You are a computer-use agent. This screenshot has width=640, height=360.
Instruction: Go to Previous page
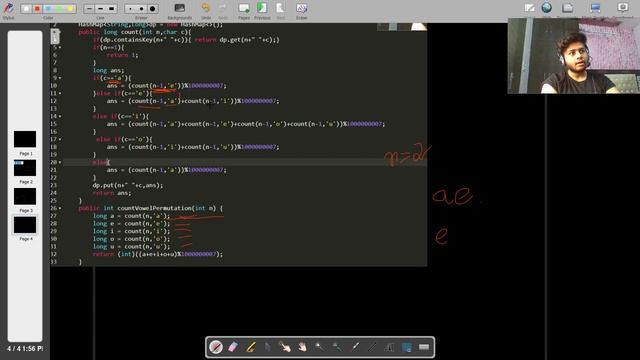tap(262, 8)
